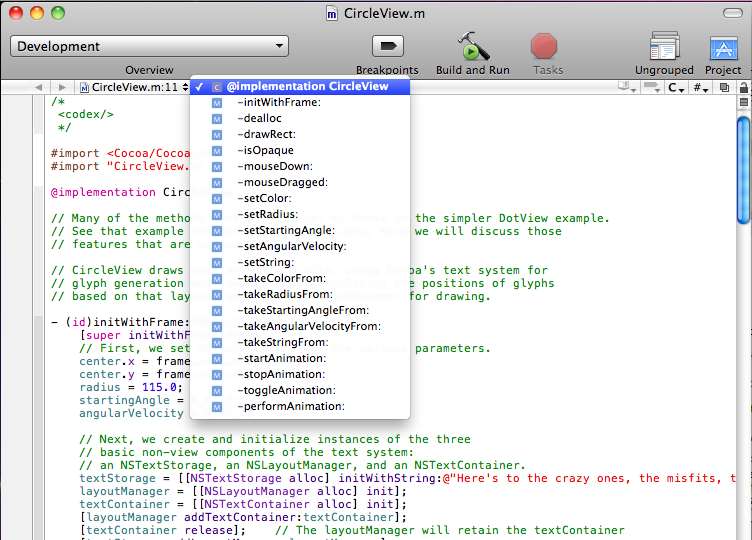This screenshot has width=752, height=540.
Task: Click the Breakpoints toolbar icon
Action: [387, 46]
